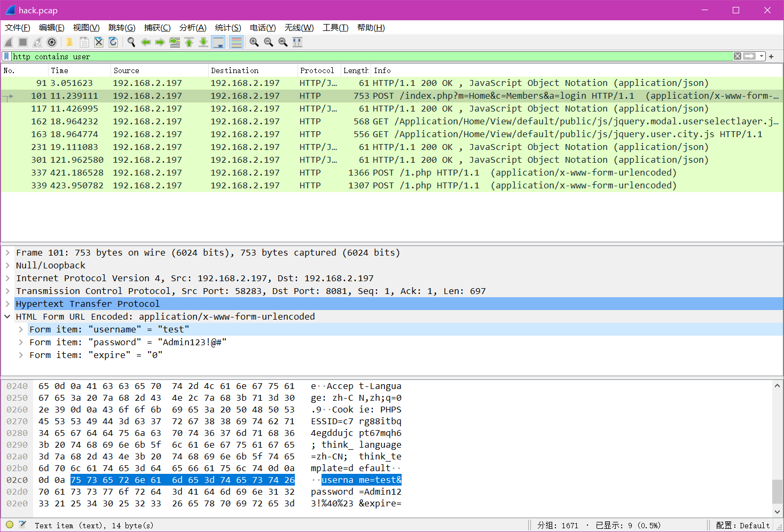Open the 统计(S) menu
This screenshot has height=532, width=784.
[228, 28]
